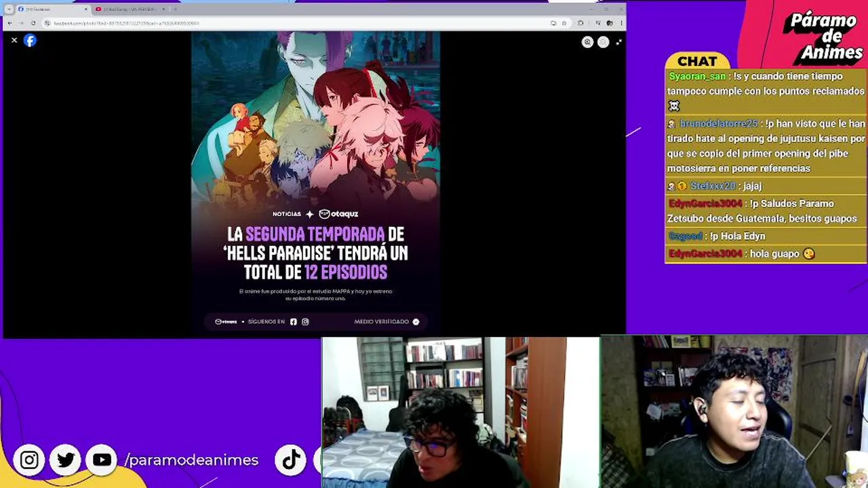Click the YouTube icon in stream overlay

(102, 460)
